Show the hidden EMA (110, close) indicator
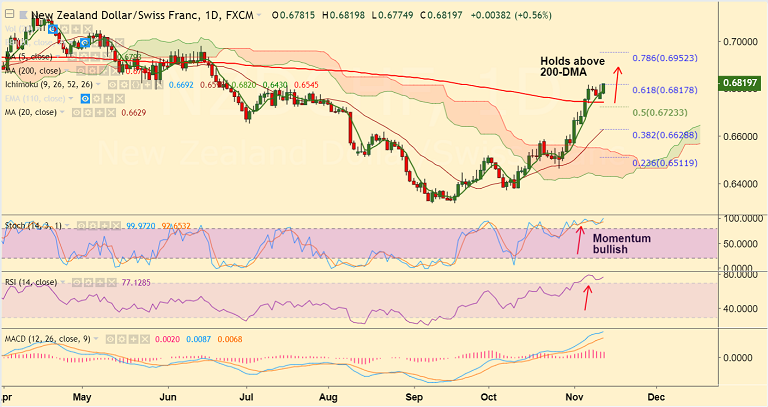This screenshot has width=768, height=407. click(x=85, y=98)
